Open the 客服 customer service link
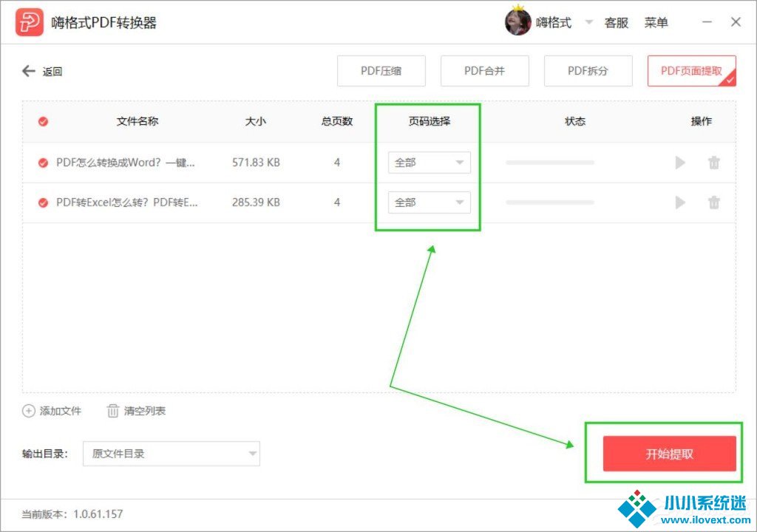 click(616, 23)
